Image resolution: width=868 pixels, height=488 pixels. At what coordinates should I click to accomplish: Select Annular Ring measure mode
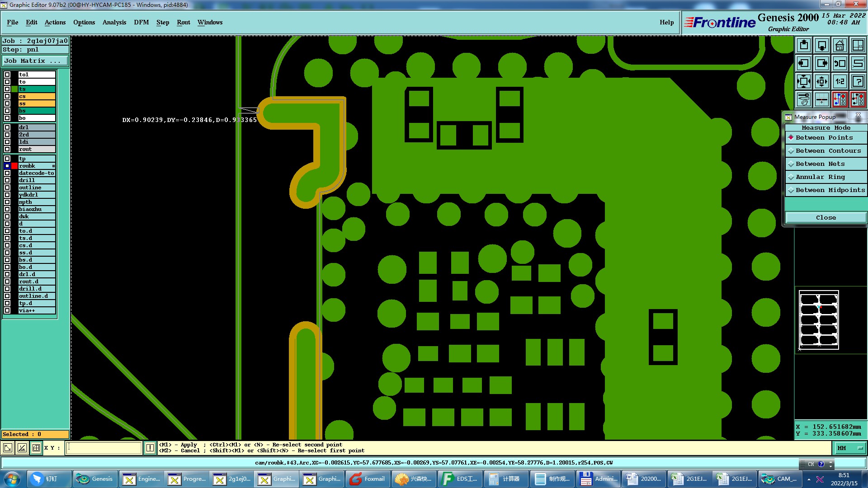coord(820,177)
